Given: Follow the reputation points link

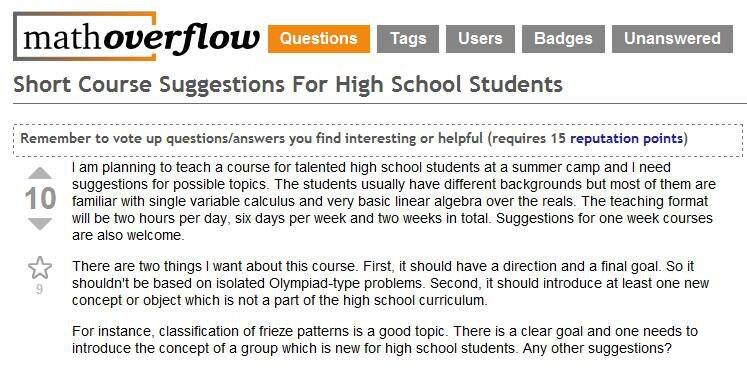Looking at the screenshot, I should [626, 139].
